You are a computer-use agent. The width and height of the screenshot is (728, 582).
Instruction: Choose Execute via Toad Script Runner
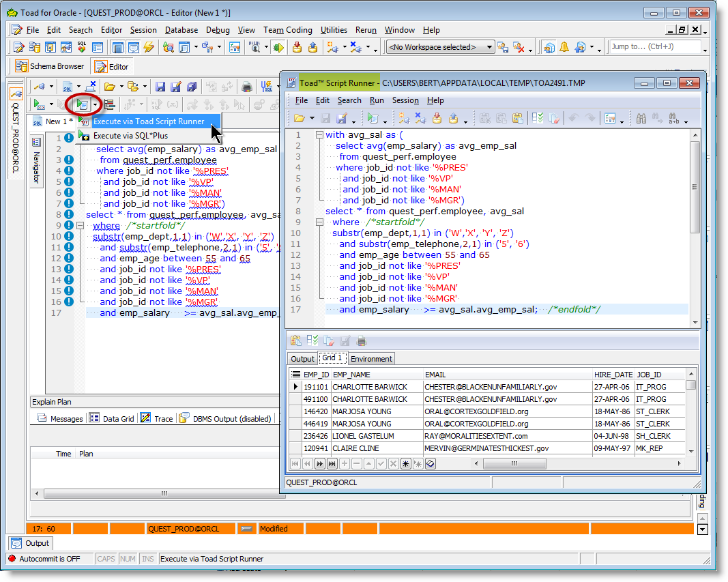(149, 121)
